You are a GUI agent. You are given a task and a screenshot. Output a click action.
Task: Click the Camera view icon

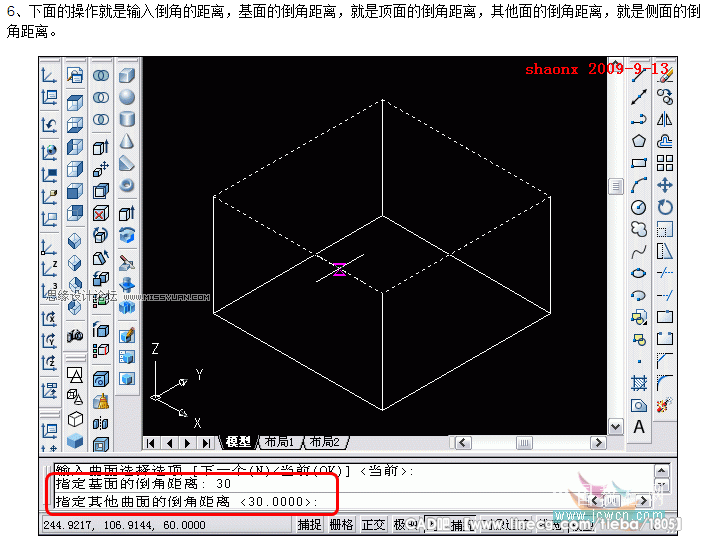[75, 336]
